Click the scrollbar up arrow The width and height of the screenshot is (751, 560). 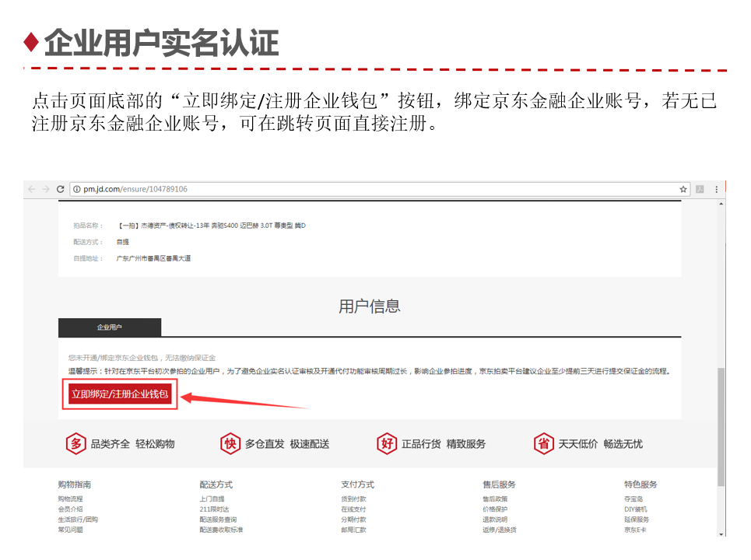[x=721, y=204]
